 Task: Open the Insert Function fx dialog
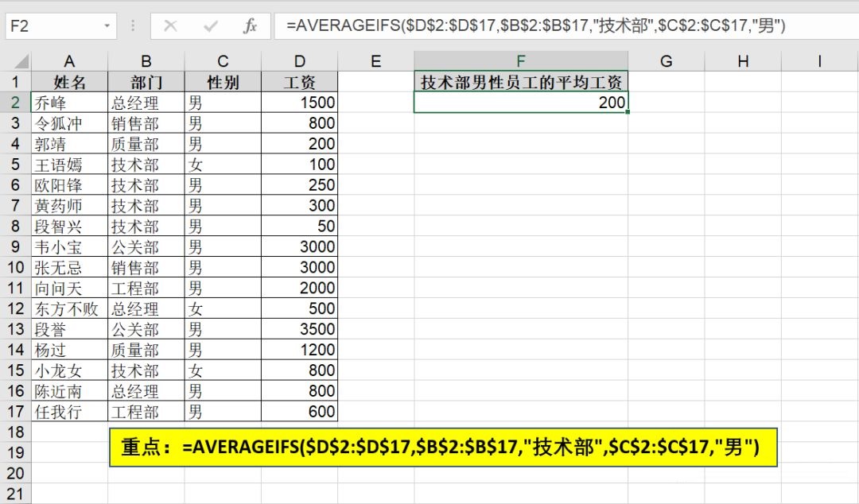click(x=250, y=25)
